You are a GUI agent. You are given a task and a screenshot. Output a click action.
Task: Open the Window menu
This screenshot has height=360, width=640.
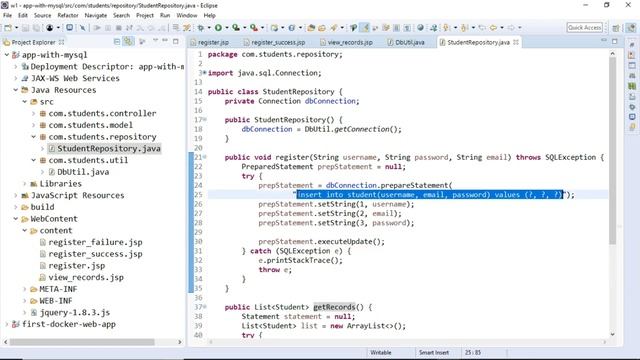[187, 15]
